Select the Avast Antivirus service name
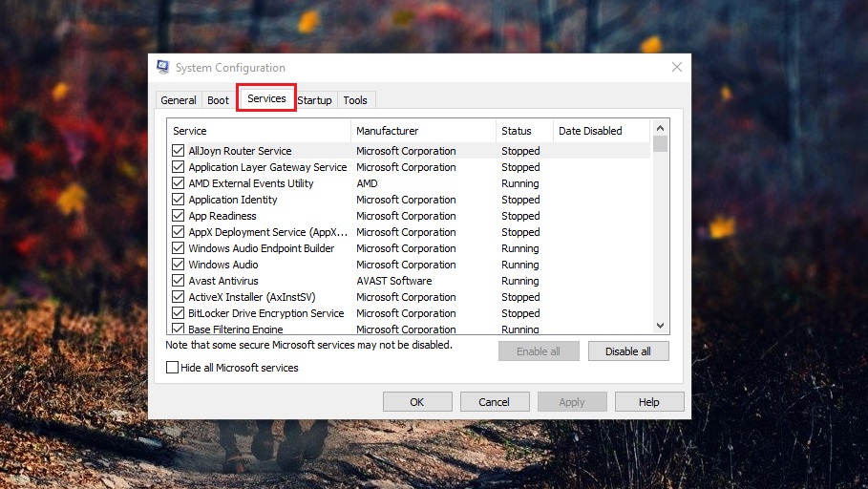 (x=223, y=281)
